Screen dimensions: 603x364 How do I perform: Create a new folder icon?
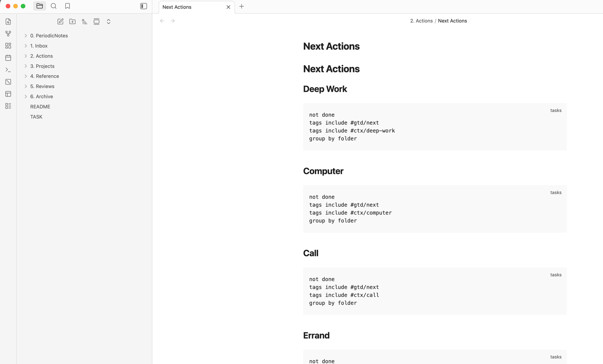pyautogui.click(x=72, y=21)
